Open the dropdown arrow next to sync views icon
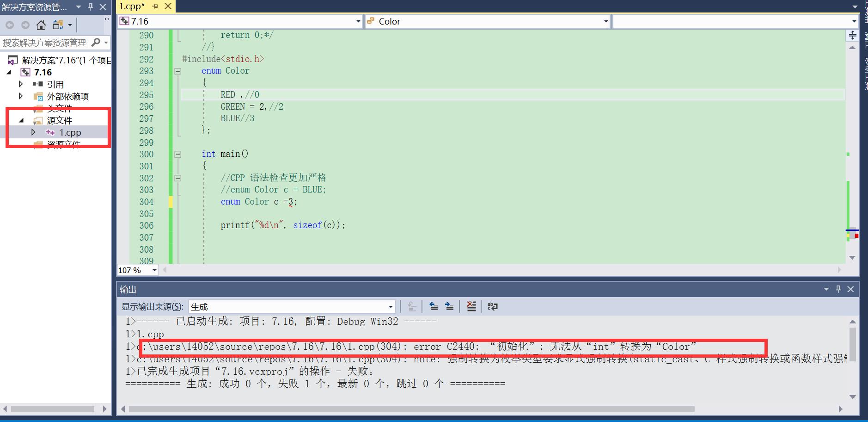The width and height of the screenshot is (868, 422). coord(70,25)
